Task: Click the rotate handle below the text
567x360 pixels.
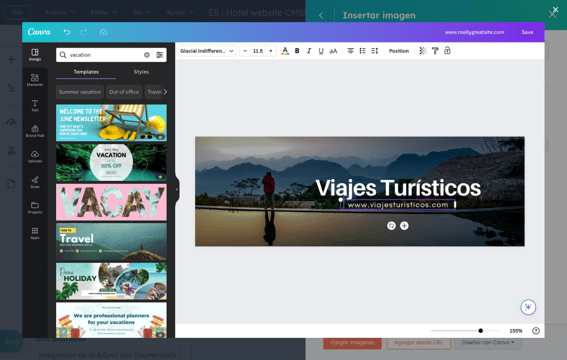Action: tap(391, 226)
